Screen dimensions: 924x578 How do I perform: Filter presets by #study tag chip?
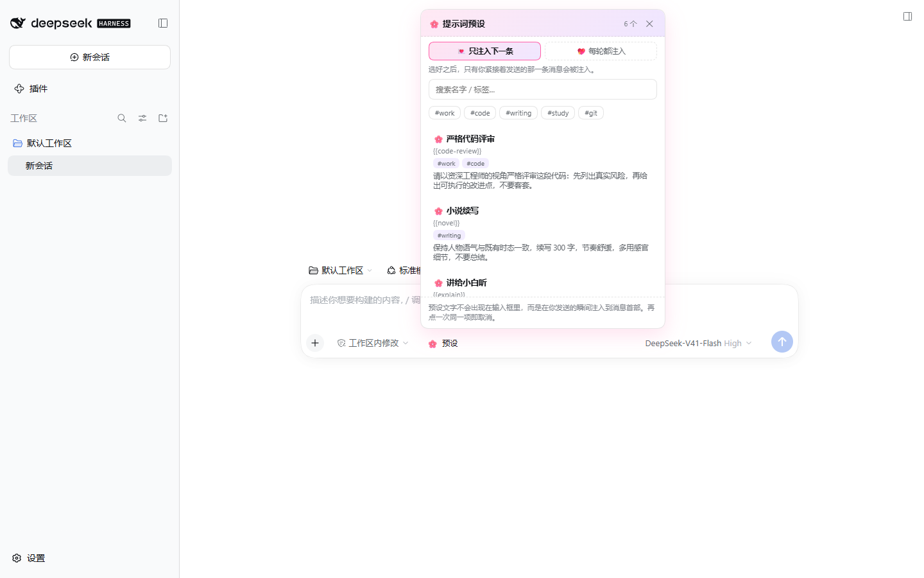(558, 113)
